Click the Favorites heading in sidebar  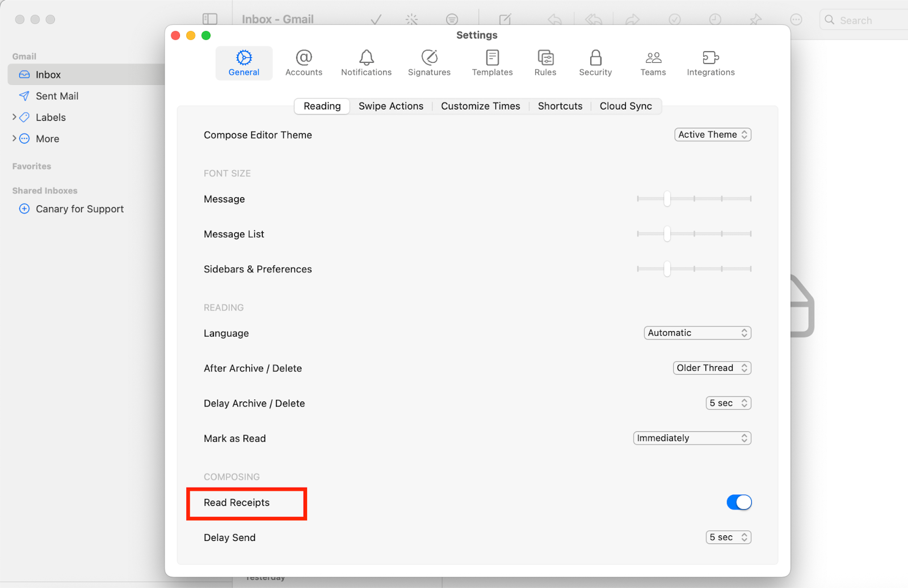point(32,166)
